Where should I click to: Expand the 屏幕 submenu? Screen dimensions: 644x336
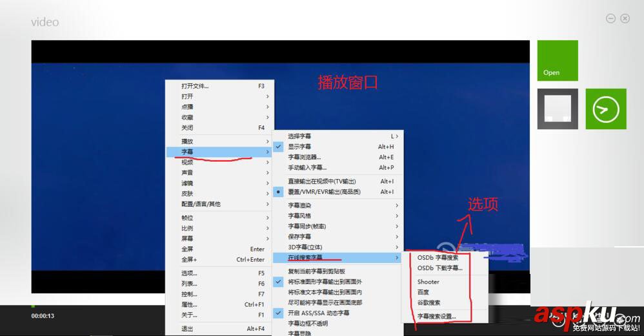tap(220, 238)
